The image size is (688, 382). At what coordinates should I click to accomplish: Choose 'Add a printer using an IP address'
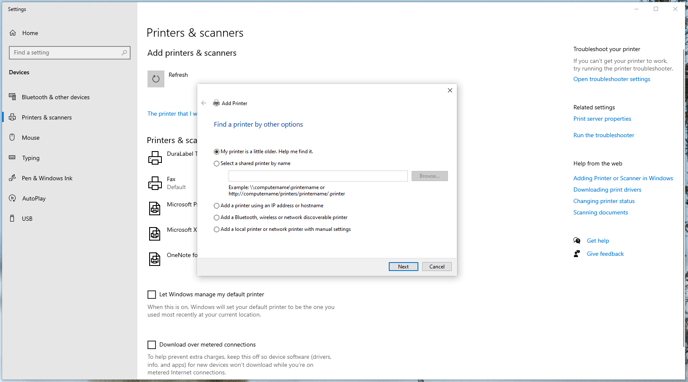point(216,206)
